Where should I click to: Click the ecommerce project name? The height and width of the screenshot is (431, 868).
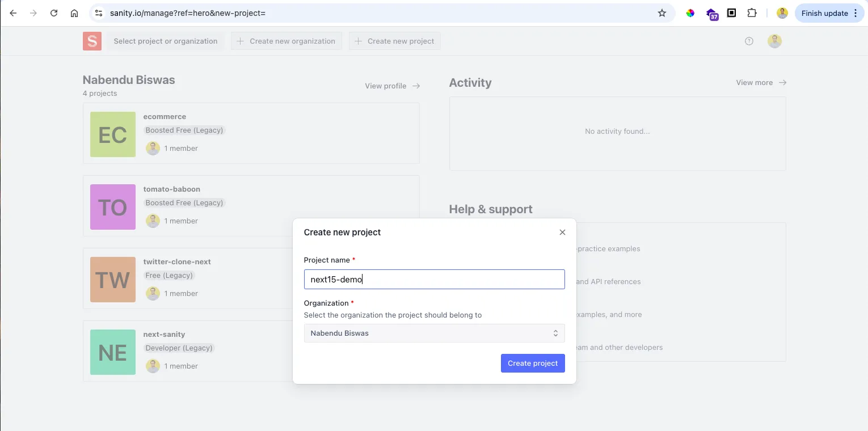coord(165,116)
